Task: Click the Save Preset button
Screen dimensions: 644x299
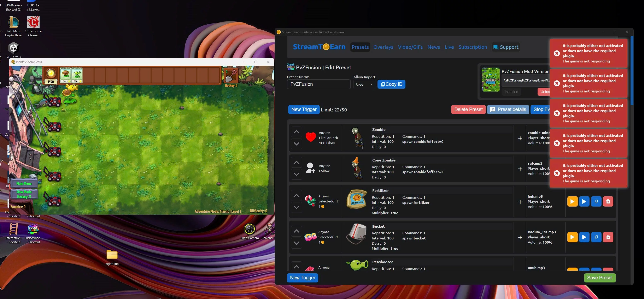Action: pos(600,278)
